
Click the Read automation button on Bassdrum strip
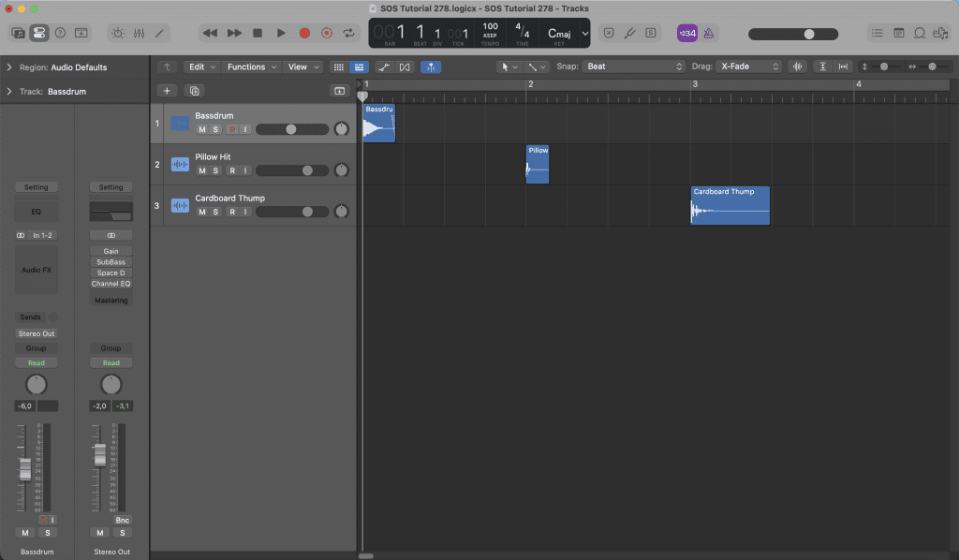tap(36, 362)
